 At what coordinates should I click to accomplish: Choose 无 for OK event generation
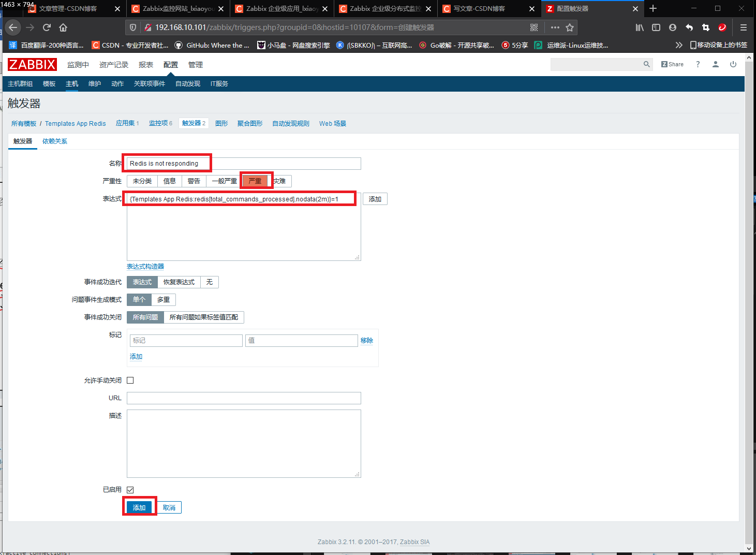[210, 282]
